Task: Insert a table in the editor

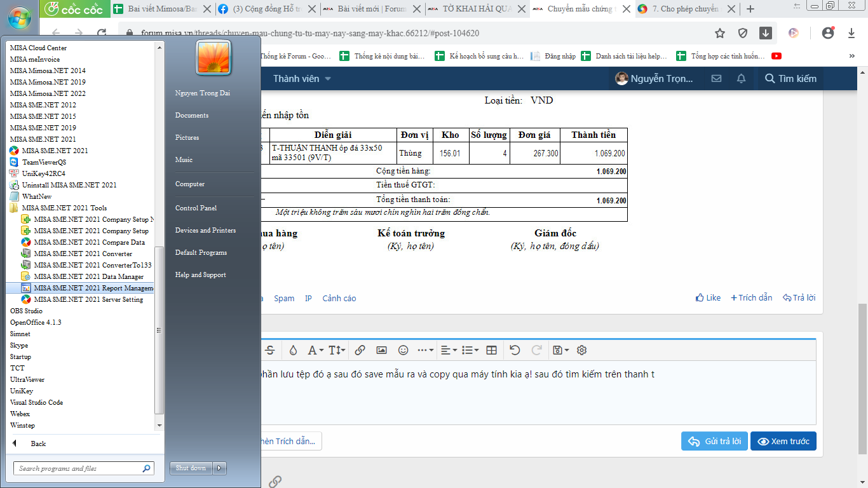Action: (x=491, y=350)
